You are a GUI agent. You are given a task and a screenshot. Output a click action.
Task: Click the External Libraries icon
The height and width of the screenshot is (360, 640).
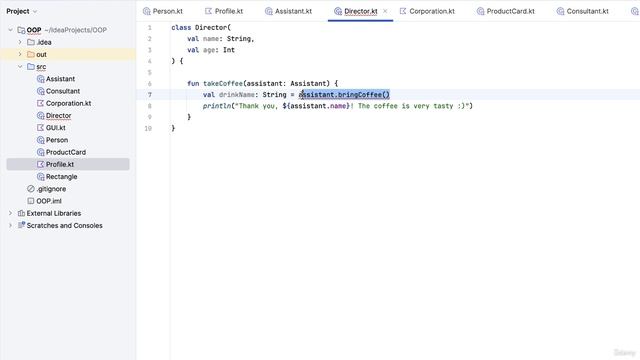(x=21, y=213)
